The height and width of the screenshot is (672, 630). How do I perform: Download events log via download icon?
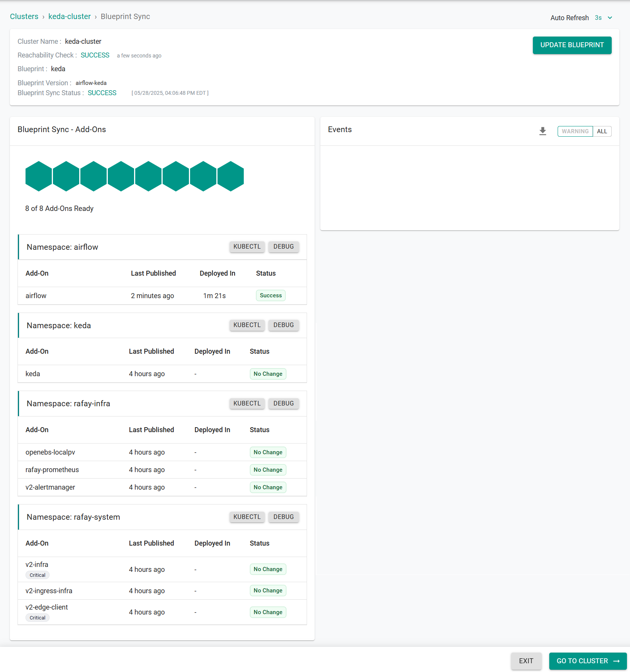pyautogui.click(x=543, y=131)
